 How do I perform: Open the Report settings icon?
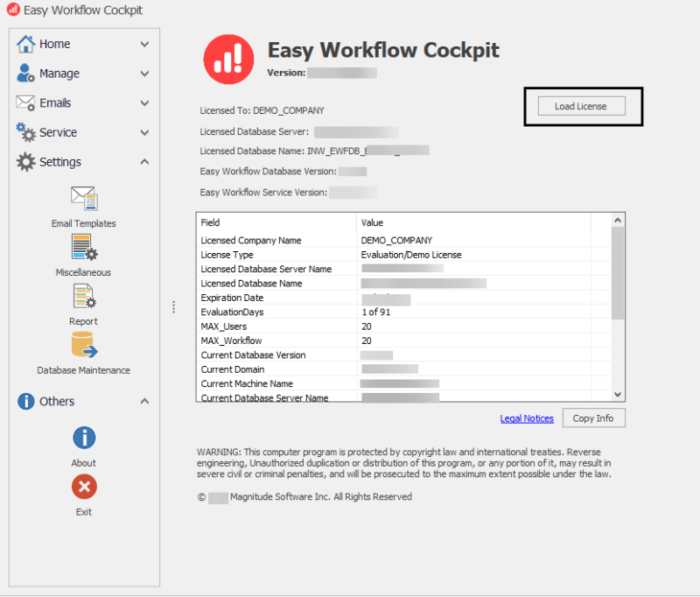84,297
